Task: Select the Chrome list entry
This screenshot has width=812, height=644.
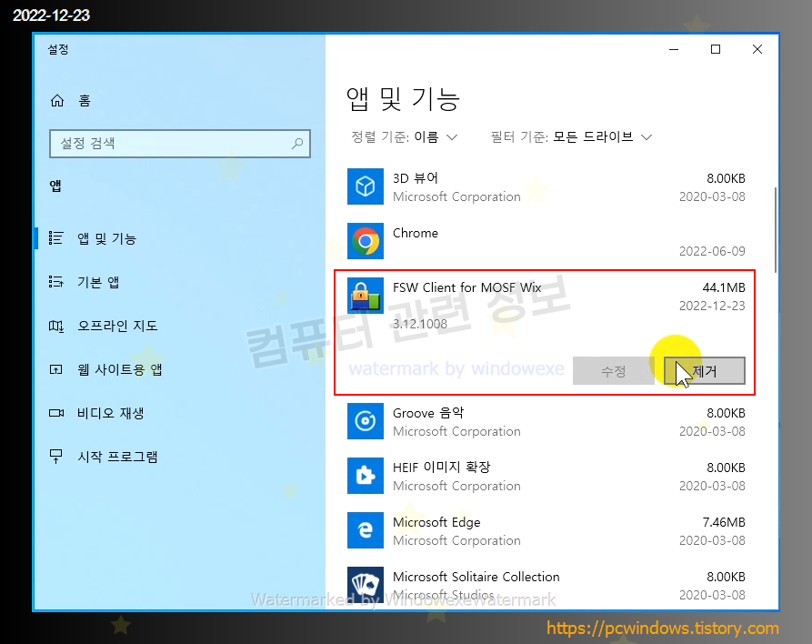Action: click(546, 241)
